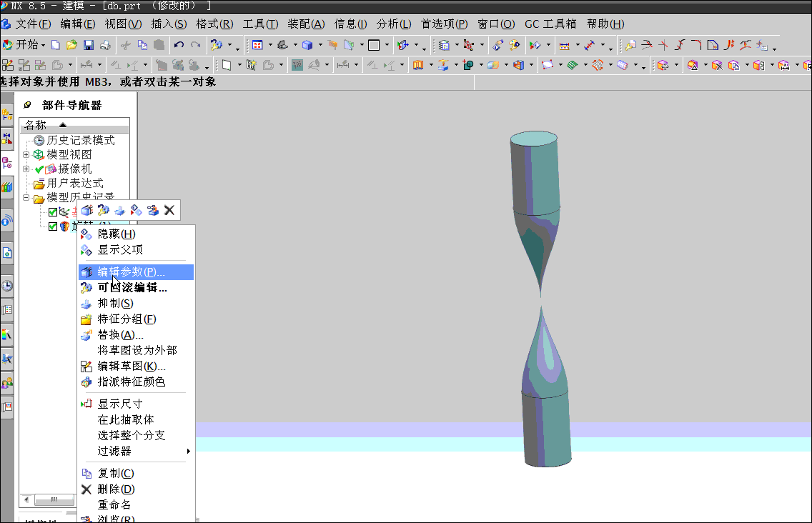Open the 文件(F) menu
The image size is (812, 523).
pos(33,24)
